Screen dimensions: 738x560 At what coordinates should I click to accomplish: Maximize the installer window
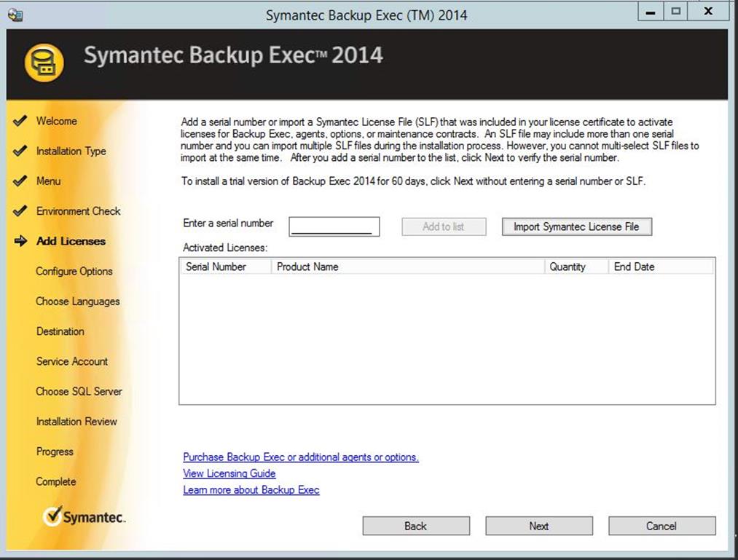[676, 12]
